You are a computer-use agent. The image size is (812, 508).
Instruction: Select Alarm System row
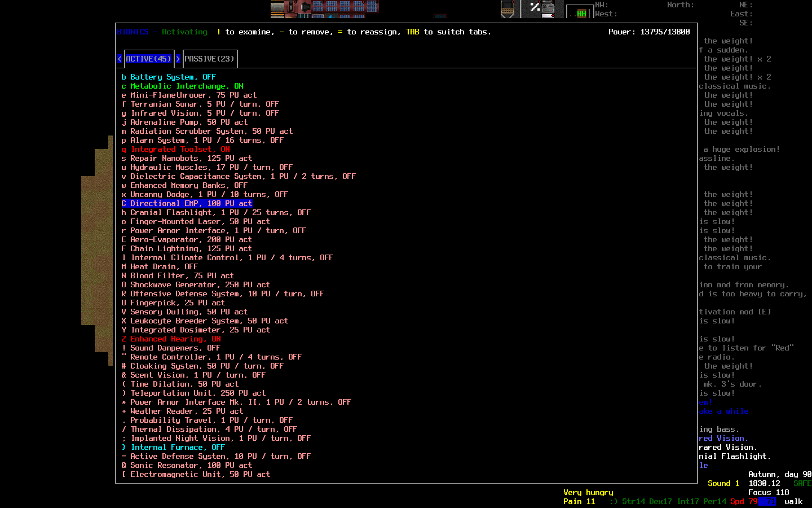tap(202, 140)
